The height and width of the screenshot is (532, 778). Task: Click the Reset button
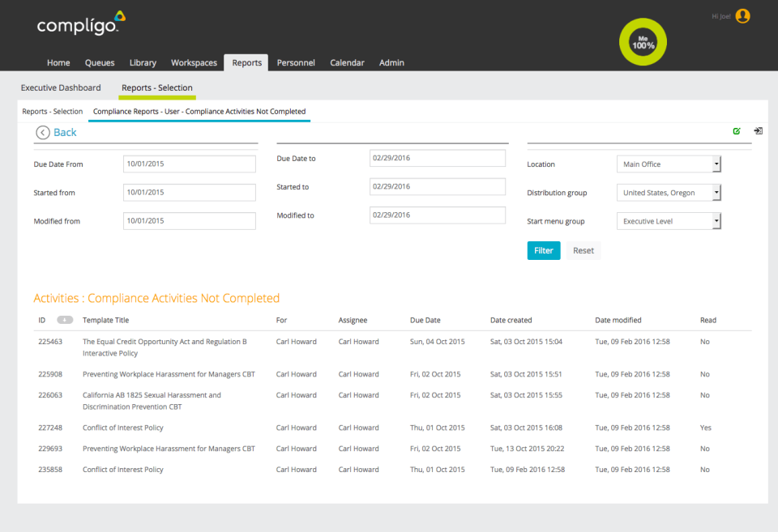[x=583, y=250]
